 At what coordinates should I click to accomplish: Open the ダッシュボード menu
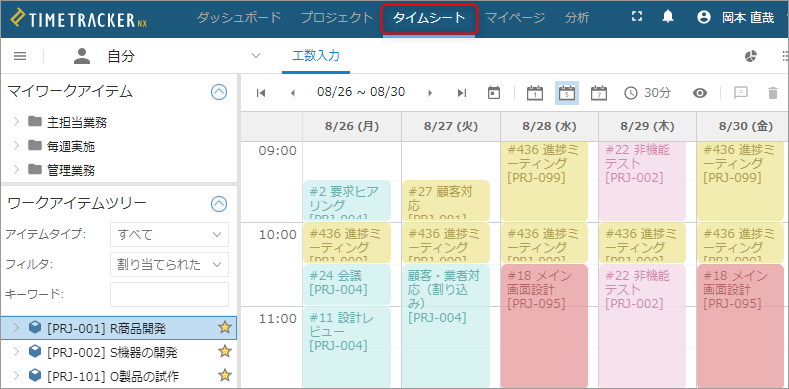click(x=239, y=18)
